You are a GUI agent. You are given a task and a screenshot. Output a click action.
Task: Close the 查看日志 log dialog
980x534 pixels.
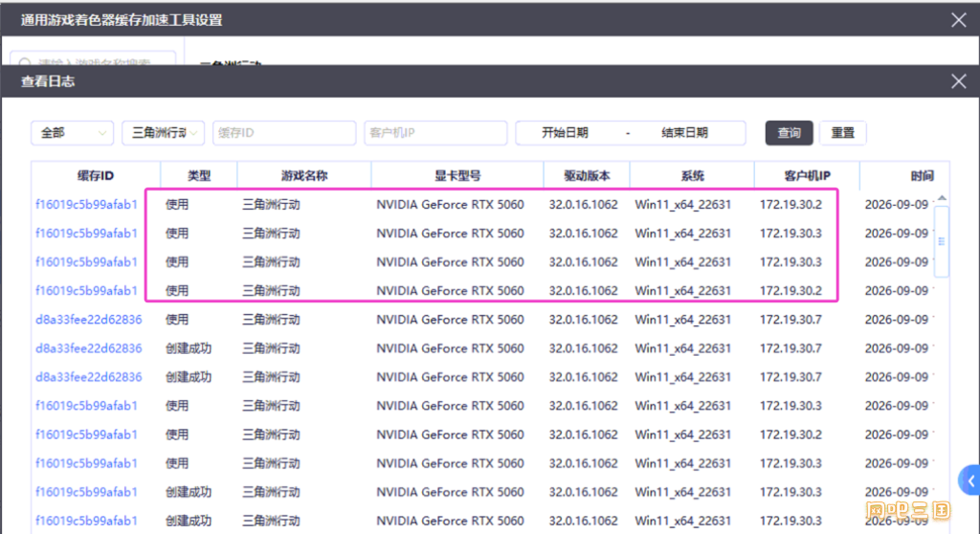click(959, 81)
